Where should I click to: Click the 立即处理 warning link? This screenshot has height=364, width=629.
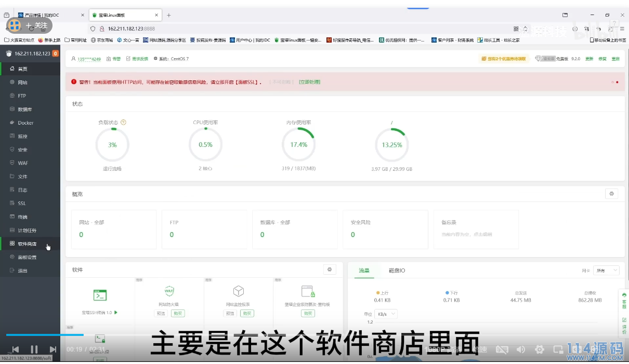309,82
